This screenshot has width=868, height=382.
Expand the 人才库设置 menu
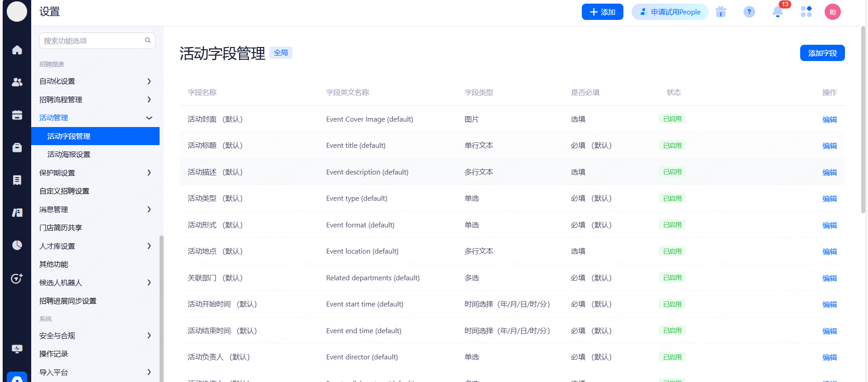[x=95, y=246]
